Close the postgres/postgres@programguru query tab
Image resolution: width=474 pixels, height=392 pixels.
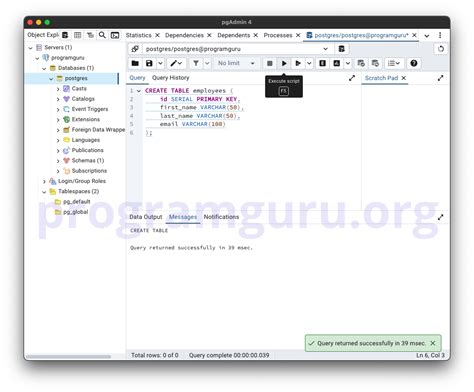click(414, 35)
